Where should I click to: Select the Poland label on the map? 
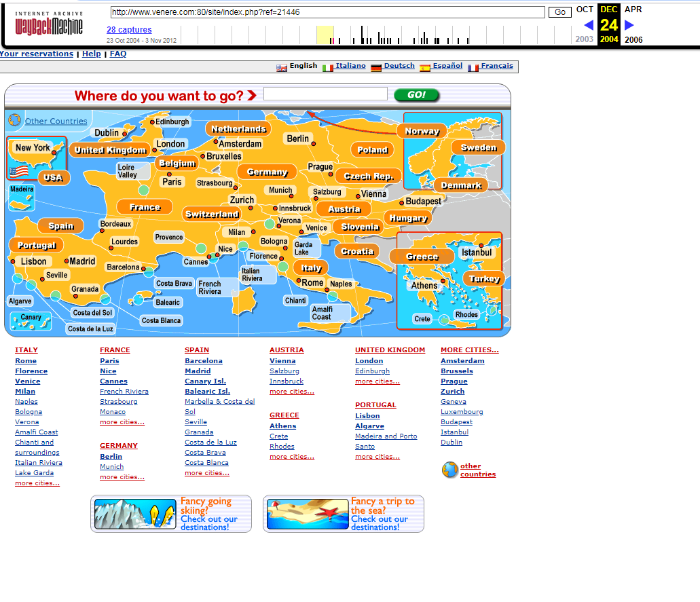point(372,150)
